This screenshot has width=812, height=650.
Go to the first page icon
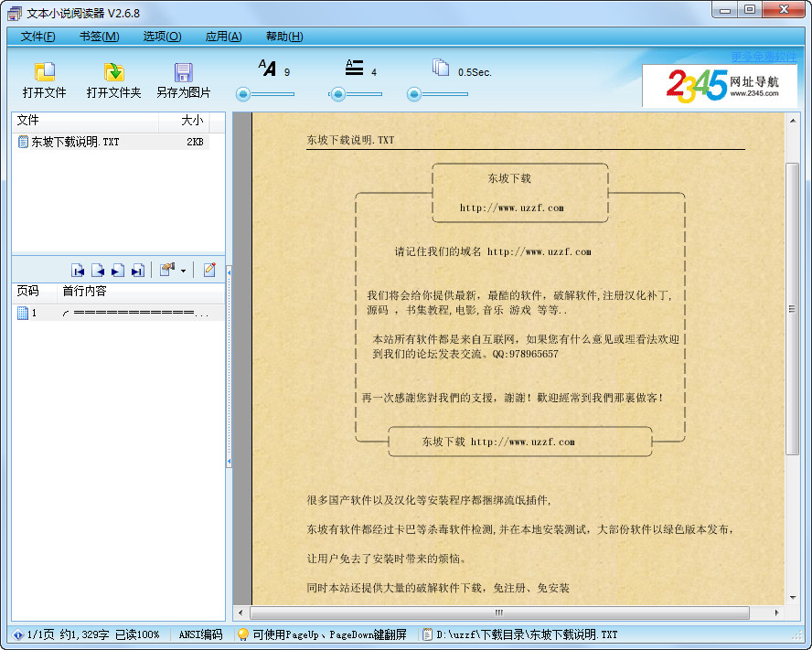point(78,270)
